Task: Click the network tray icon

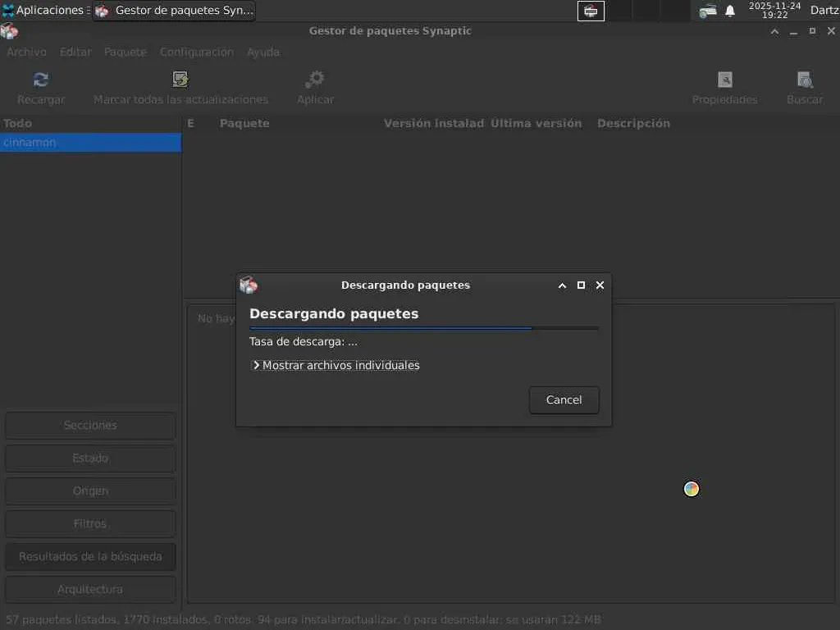Action: pyautogui.click(x=708, y=11)
